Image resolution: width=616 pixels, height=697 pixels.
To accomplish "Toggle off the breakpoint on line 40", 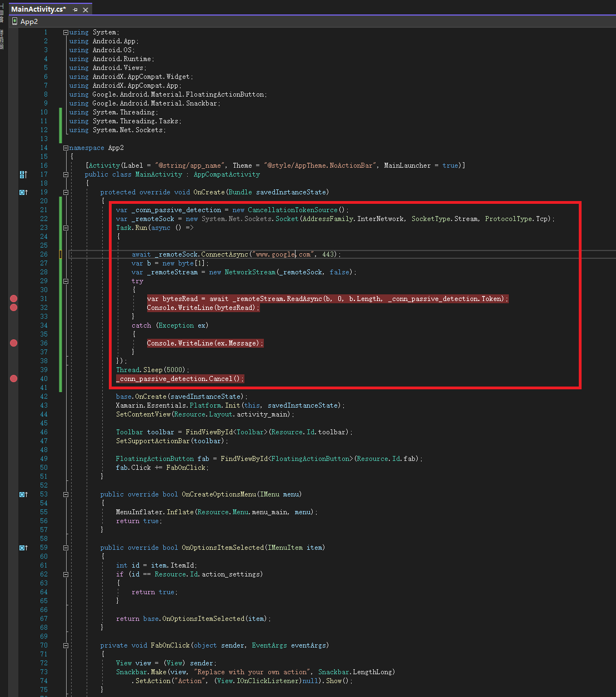I will point(13,378).
